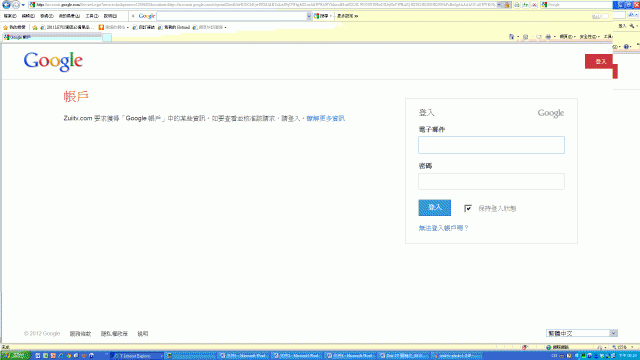Image resolution: width=640 pixels, height=360 pixels.
Task: Open the 工具 (Tools) menu
Action: pos(92,16)
